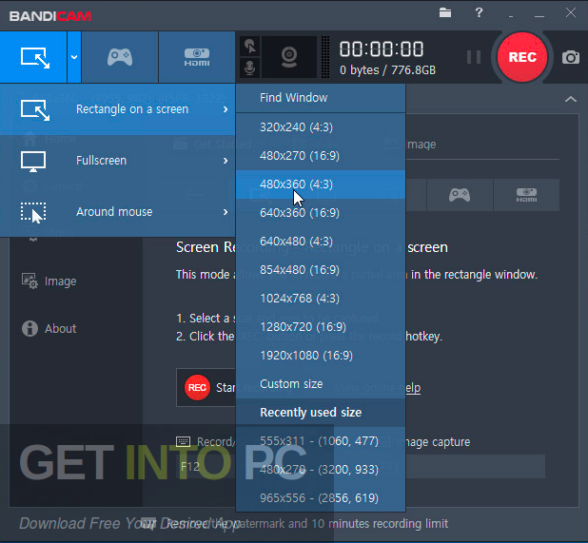The width and height of the screenshot is (588, 543).
Task: Start recording with the big REC button
Action: (522, 57)
